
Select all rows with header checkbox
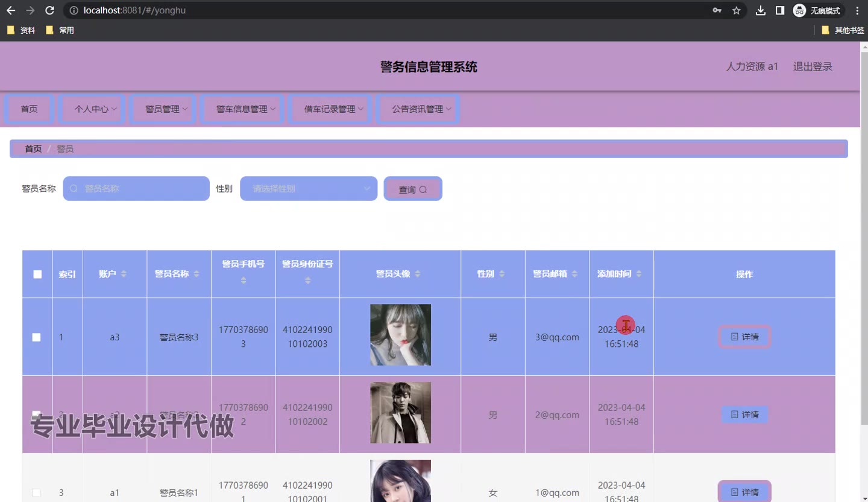37,274
